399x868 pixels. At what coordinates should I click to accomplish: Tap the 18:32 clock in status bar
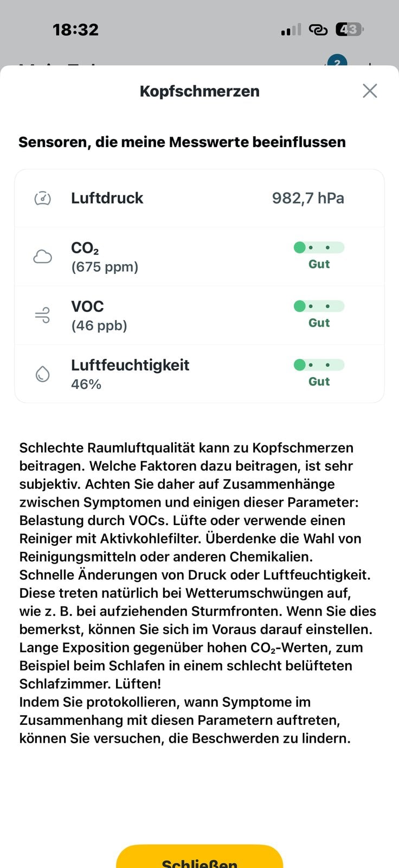pyautogui.click(x=75, y=30)
